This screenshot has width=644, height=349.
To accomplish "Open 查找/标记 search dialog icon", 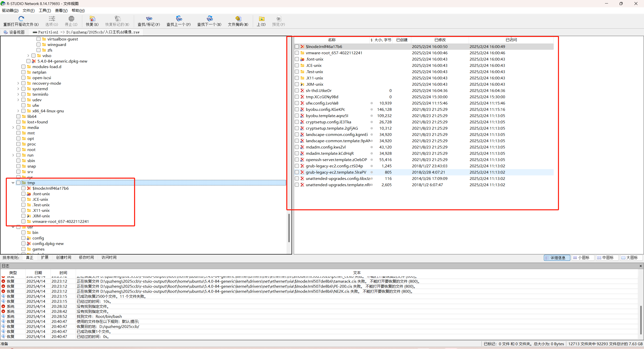I will (x=149, y=19).
